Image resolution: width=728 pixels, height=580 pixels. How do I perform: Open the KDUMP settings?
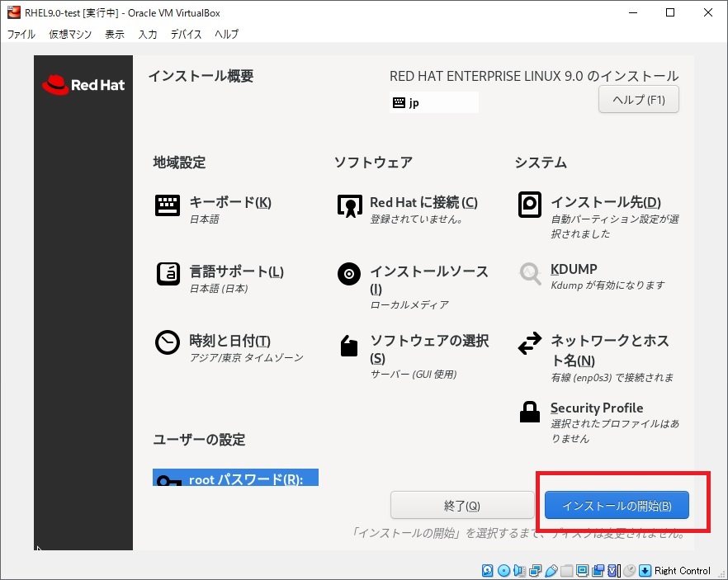tap(592, 276)
